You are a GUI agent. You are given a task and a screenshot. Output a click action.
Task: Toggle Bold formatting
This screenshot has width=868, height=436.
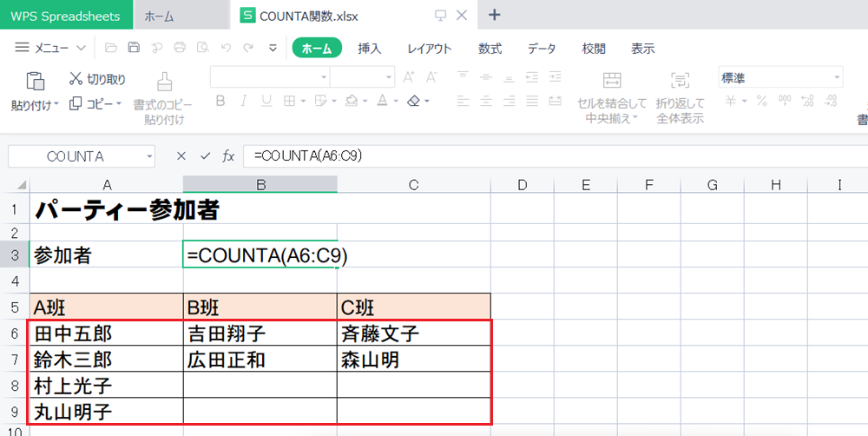(x=220, y=101)
